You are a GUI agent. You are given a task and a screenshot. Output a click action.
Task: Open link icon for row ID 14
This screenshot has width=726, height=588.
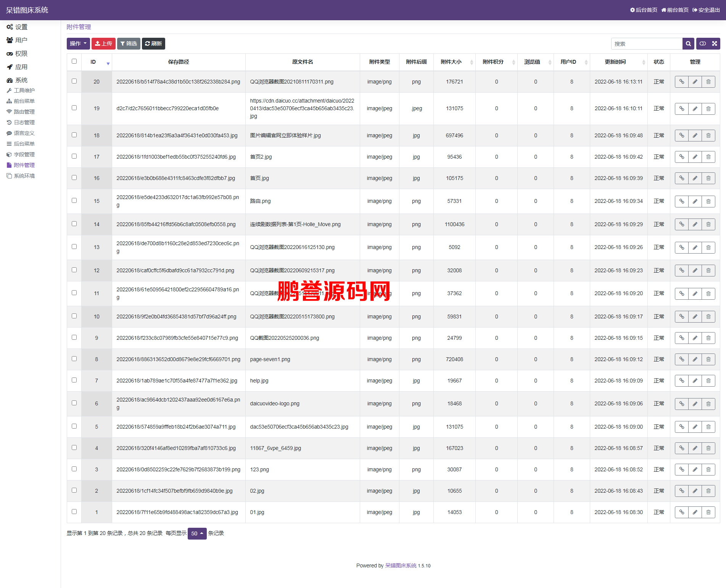[x=682, y=225]
